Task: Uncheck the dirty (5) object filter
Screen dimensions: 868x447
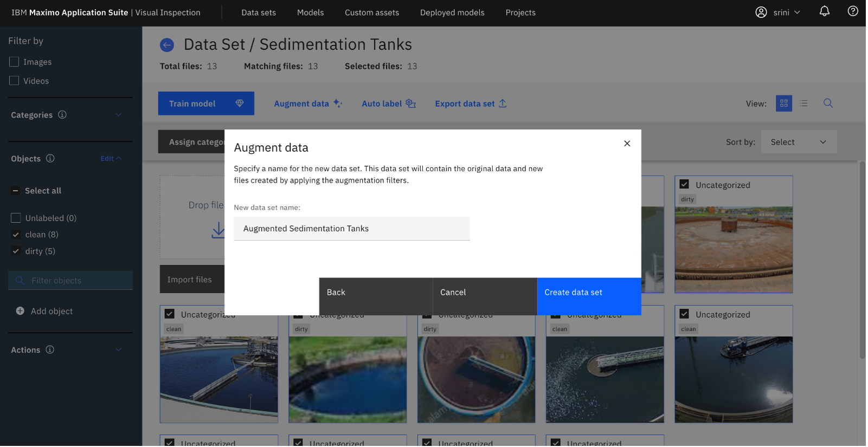Action: pos(16,252)
